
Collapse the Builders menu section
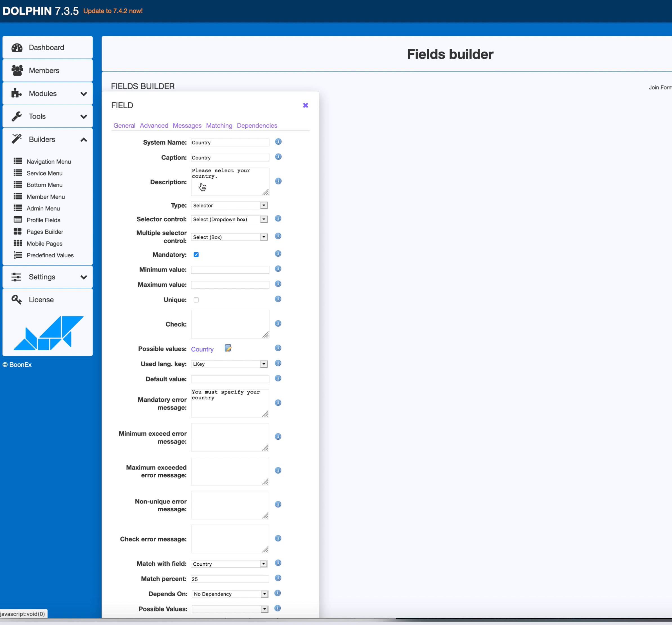84,140
